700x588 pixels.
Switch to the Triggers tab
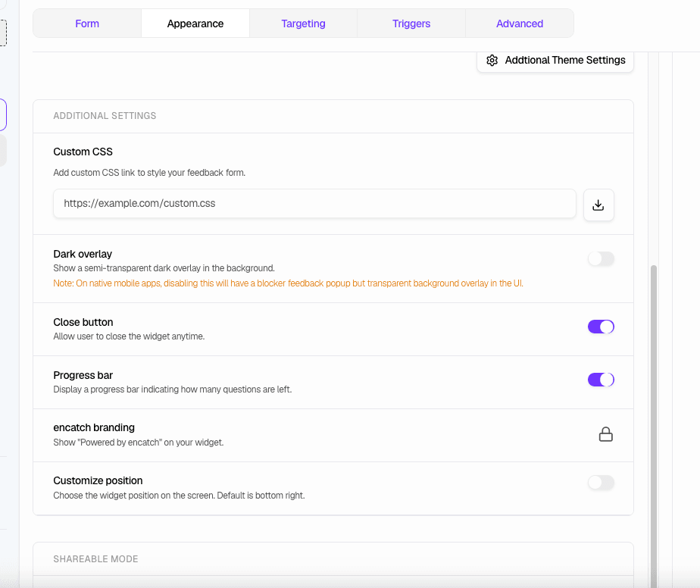coord(411,23)
